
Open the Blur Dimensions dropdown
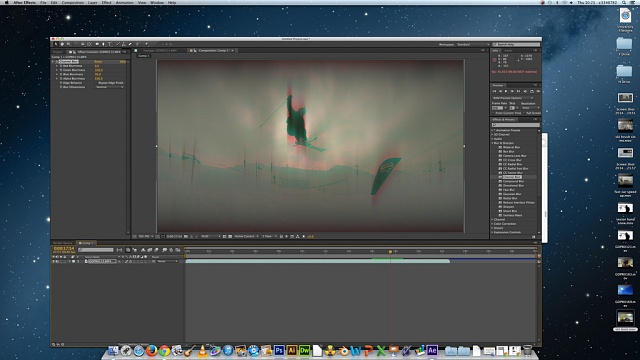pyautogui.click(x=109, y=87)
